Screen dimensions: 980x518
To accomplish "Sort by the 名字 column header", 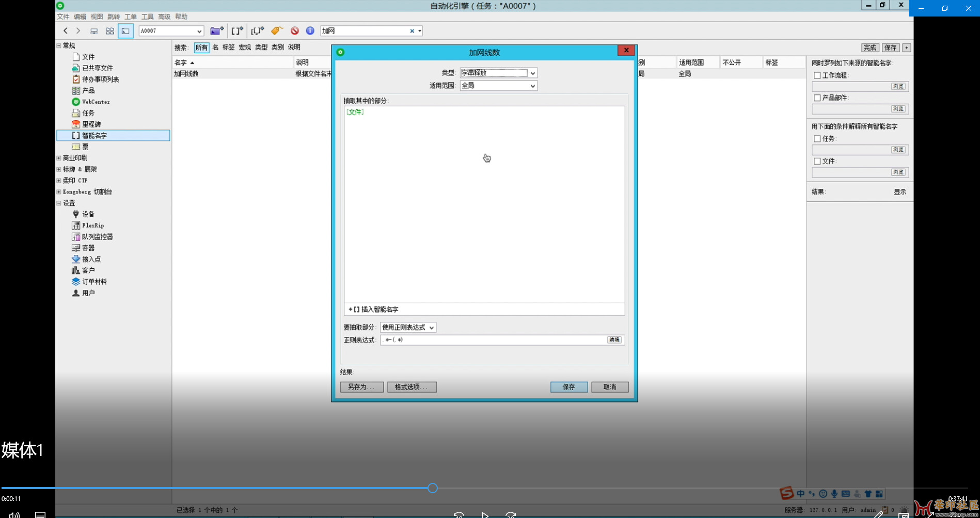I will click(x=232, y=62).
